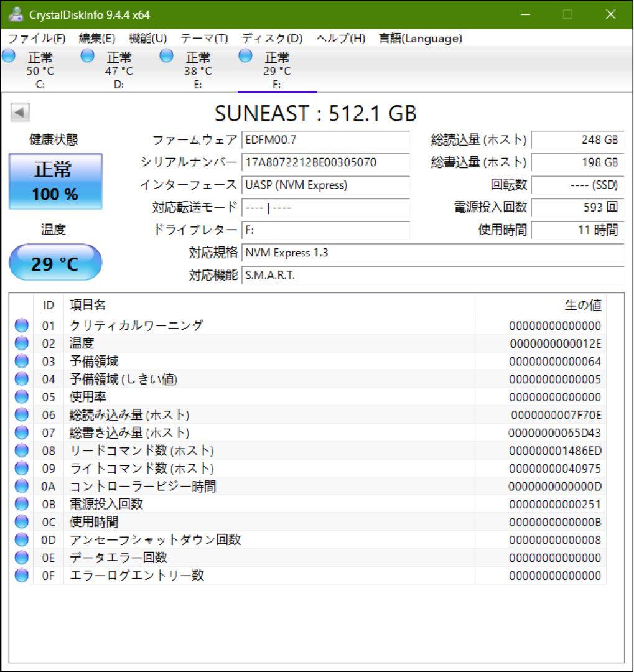Open the ディスク(D) menu
Viewport: 634px width, 672px height.
pos(274,39)
